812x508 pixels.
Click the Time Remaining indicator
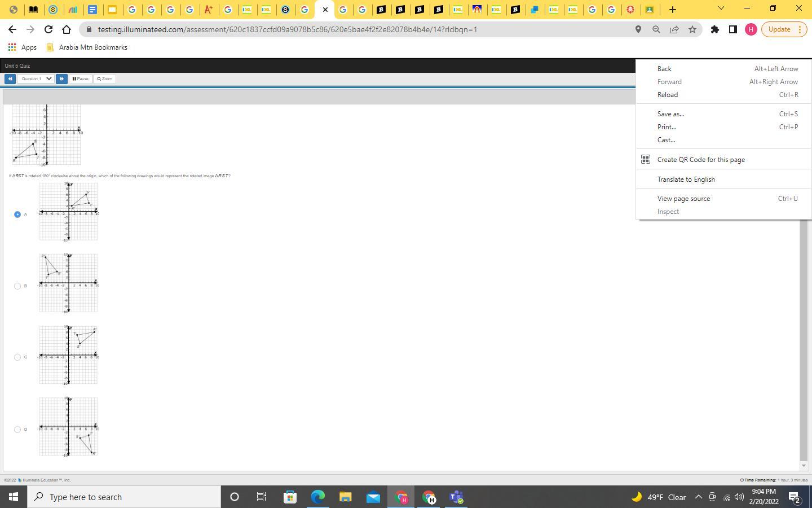(774, 480)
